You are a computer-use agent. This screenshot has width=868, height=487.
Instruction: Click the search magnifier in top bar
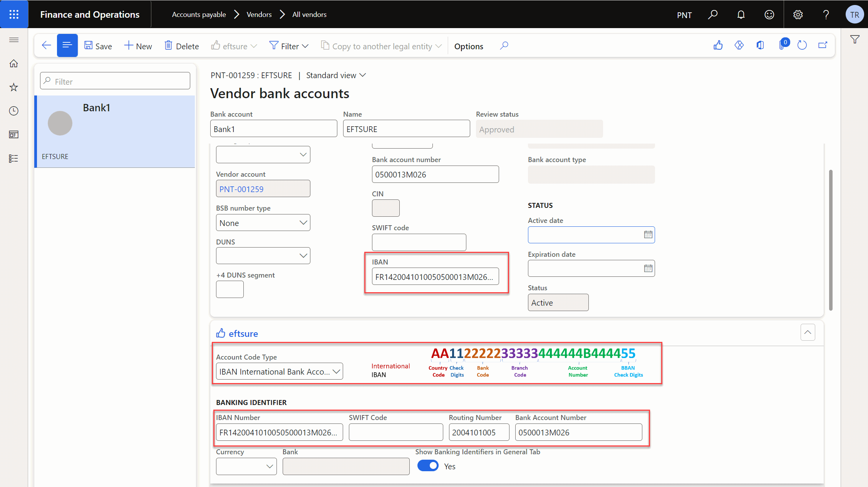713,15
